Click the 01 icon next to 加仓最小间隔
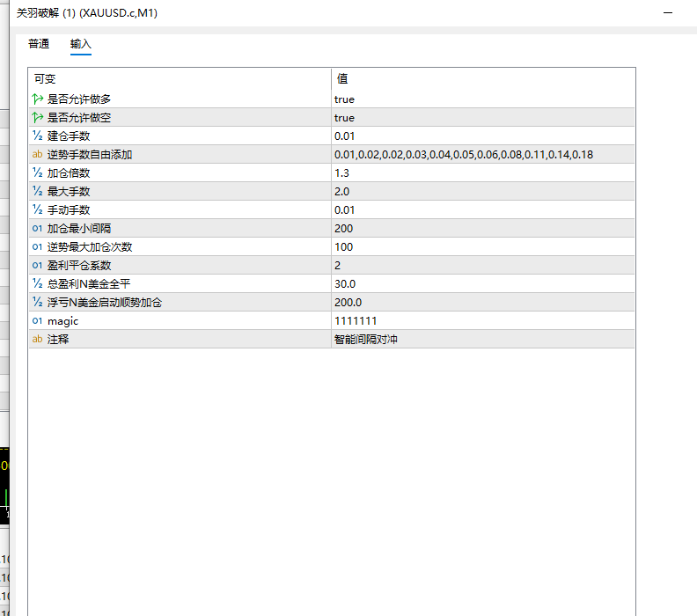Viewport: 697px width, 616px height. point(37,228)
